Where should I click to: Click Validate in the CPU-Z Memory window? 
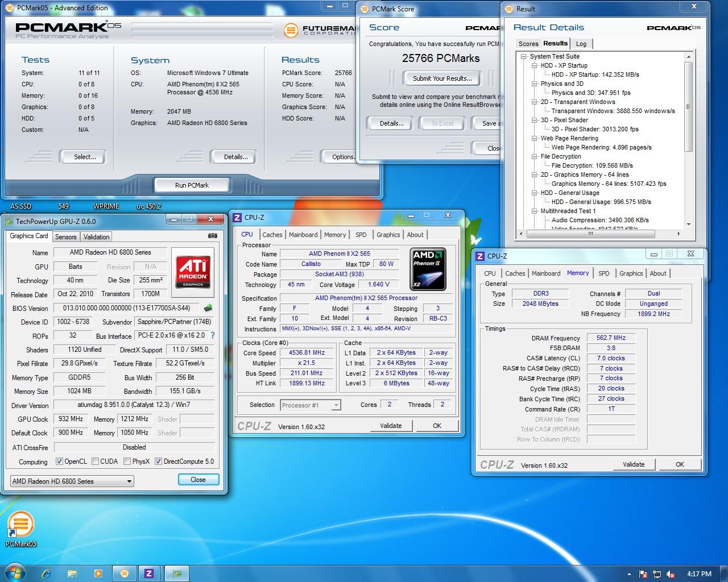pyautogui.click(x=634, y=464)
